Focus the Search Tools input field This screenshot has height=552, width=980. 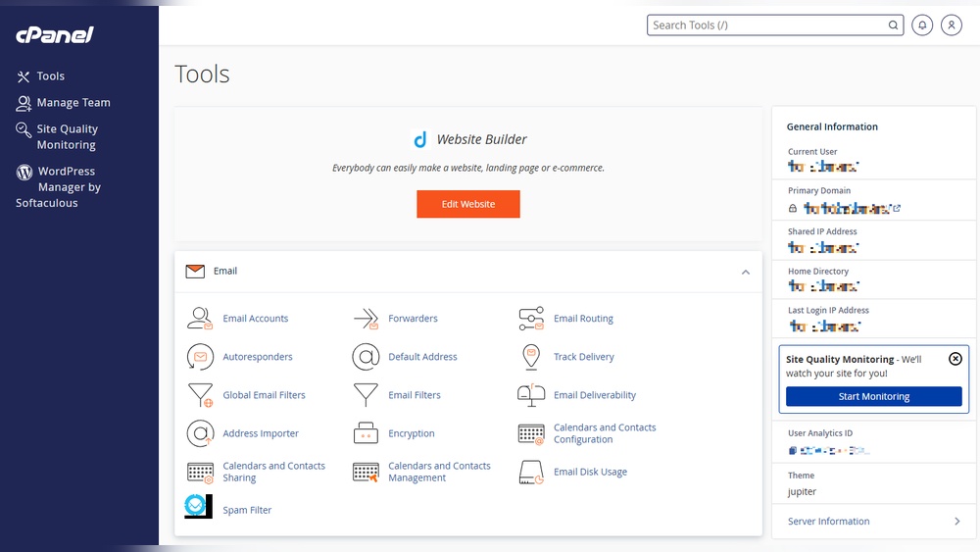pyautogui.click(x=775, y=25)
